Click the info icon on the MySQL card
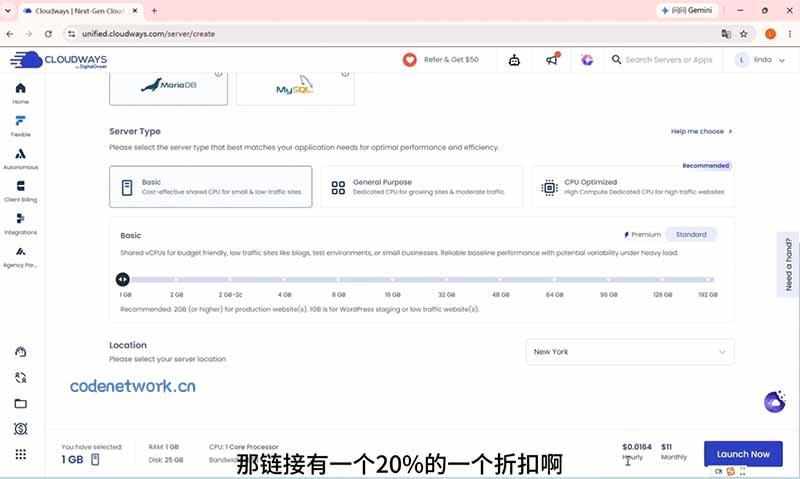 tap(345, 74)
